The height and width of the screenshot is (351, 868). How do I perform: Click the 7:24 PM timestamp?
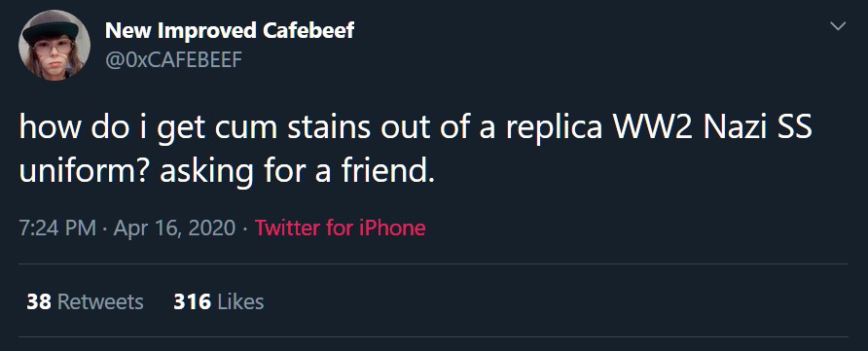click(57, 228)
